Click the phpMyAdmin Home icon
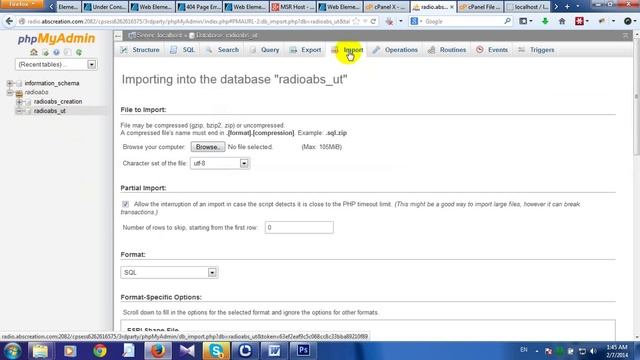Viewport: 640px width, 360px height. pyautogui.click(x=34, y=52)
